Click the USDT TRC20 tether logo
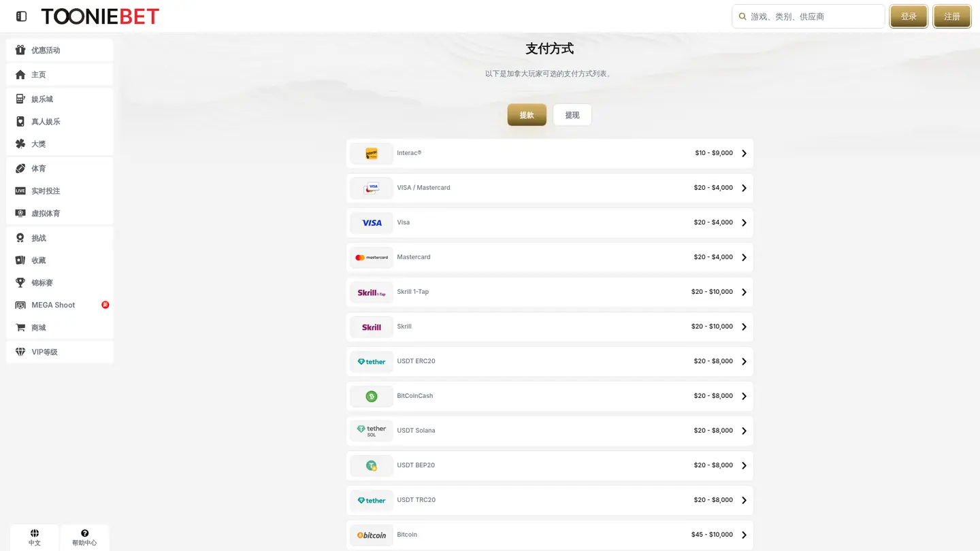The image size is (980, 551). click(x=372, y=501)
